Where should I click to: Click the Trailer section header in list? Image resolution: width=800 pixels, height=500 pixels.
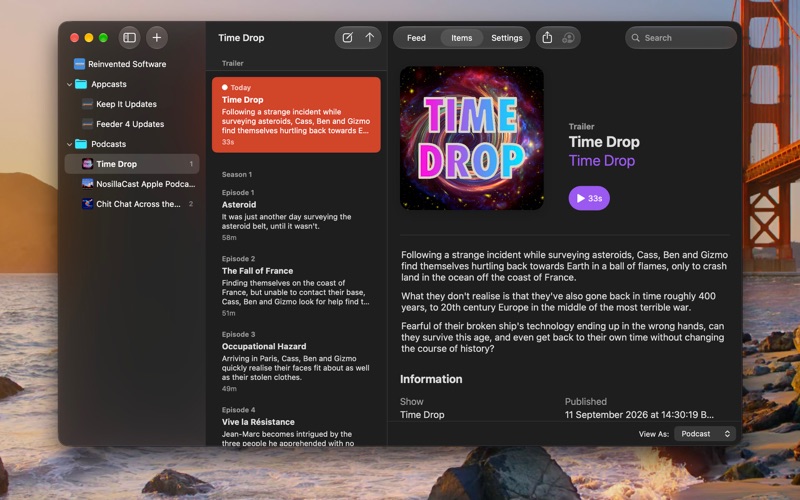tap(233, 63)
